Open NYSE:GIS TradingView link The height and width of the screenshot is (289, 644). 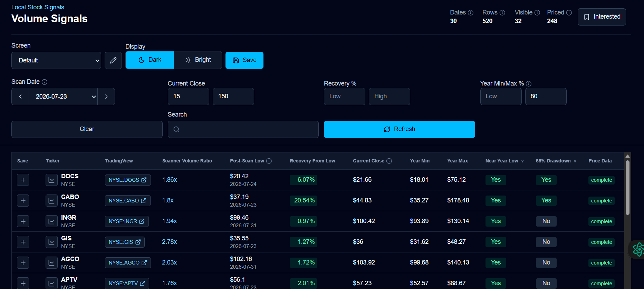pos(125,242)
